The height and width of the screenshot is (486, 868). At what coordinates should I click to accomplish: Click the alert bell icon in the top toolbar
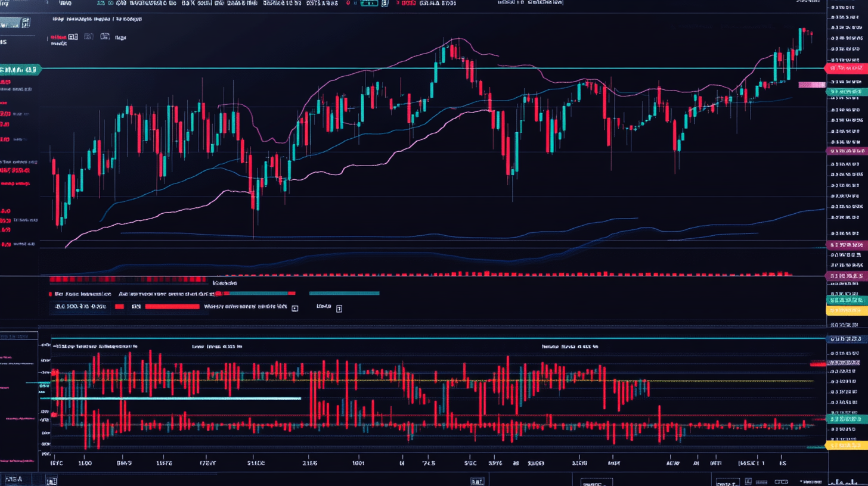click(348, 2)
